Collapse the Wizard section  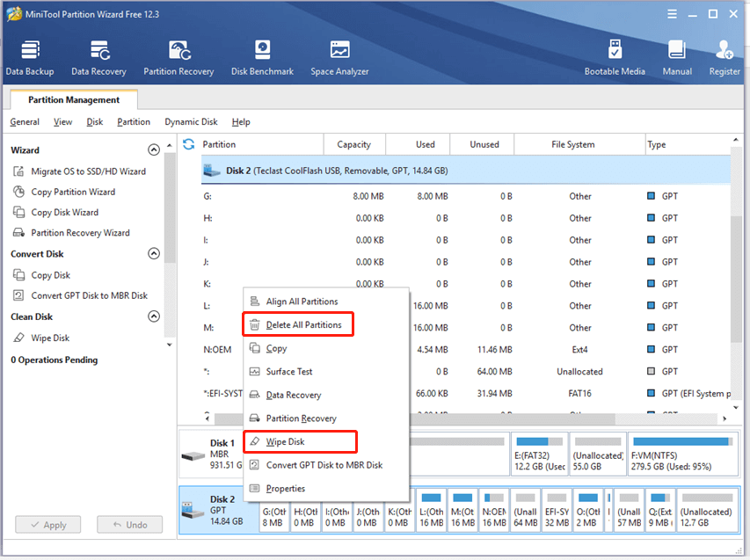coord(154,150)
